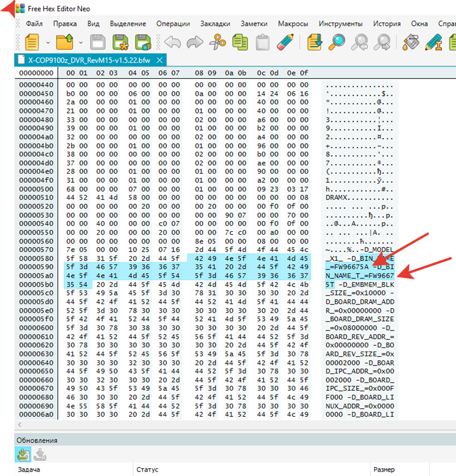Expand the dropdown arrow beside Open folder
The height and width of the screenshot is (476, 456).
click(x=82, y=42)
